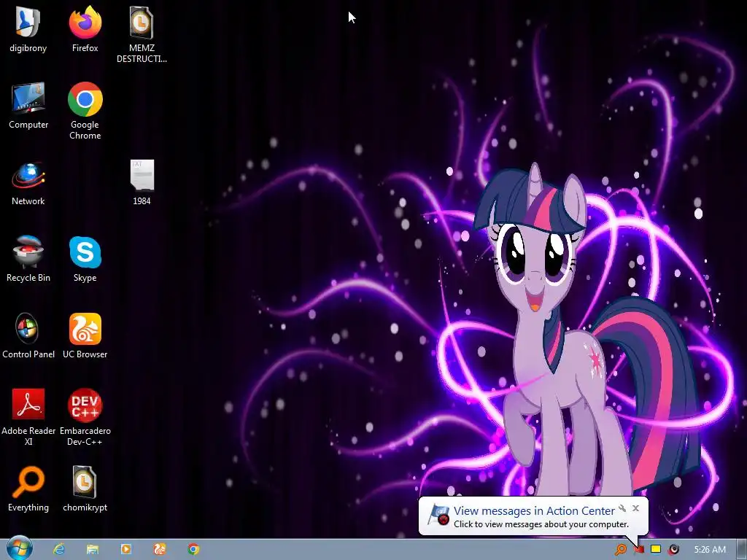Click the Action Center balloon's flag icon
Image resolution: width=747 pixels, height=560 pixels.
pyautogui.click(x=438, y=516)
